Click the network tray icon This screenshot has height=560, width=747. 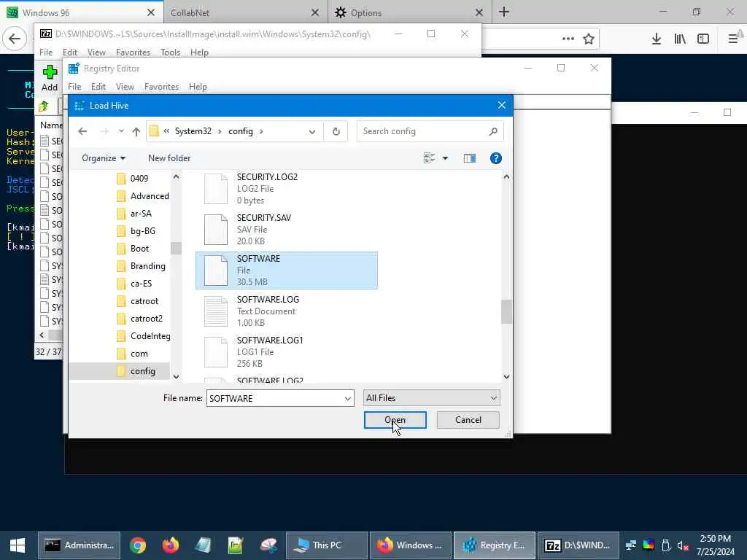[x=631, y=545]
